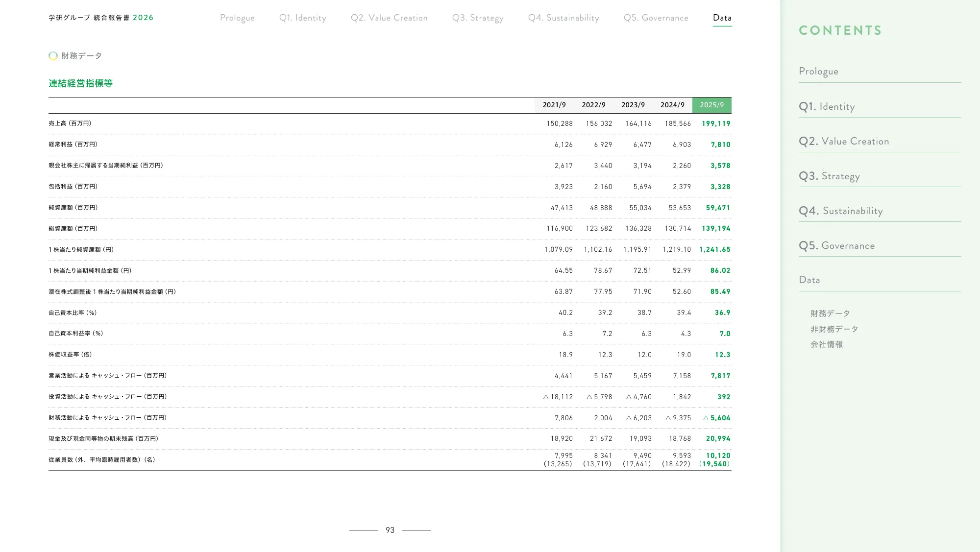The image size is (980, 552).
Task: Click the 従業員数 row label
Action: [102, 460]
